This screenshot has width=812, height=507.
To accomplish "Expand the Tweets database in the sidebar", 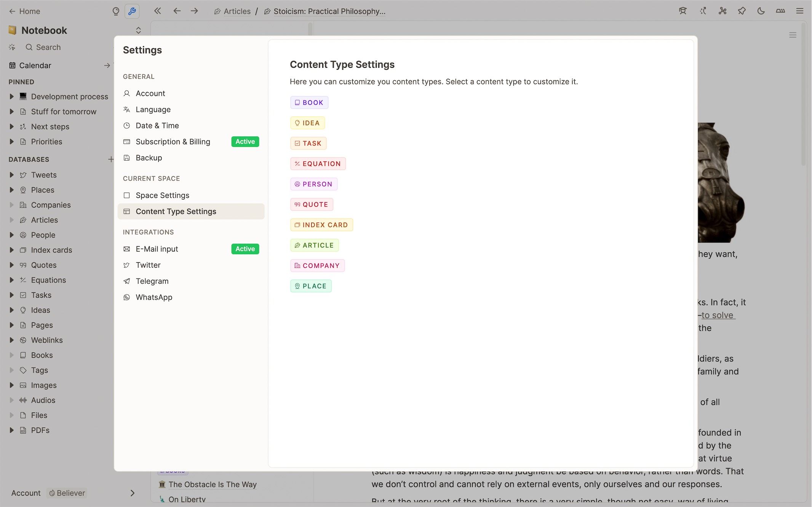I will (x=11, y=175).
